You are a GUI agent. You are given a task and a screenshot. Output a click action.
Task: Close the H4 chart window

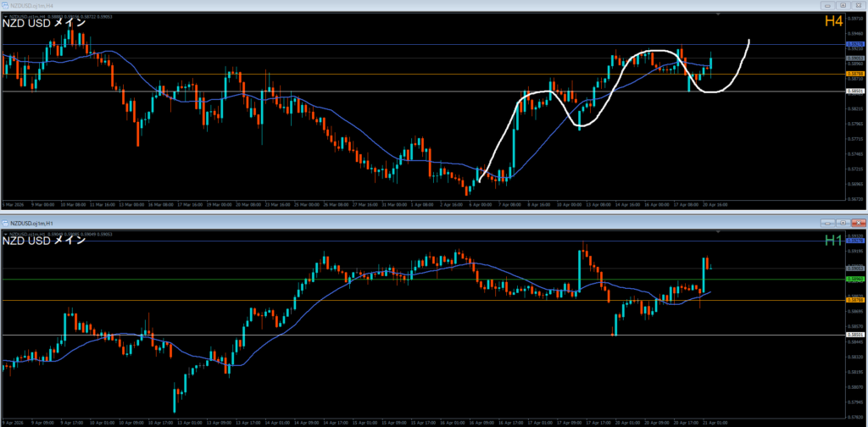click(x=858, y=4)
